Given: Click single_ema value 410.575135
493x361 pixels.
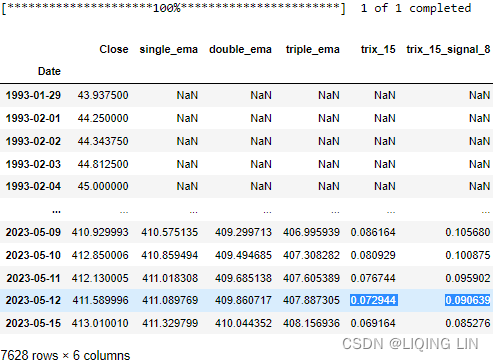Looking at the screenshot, I should point(170,232).
